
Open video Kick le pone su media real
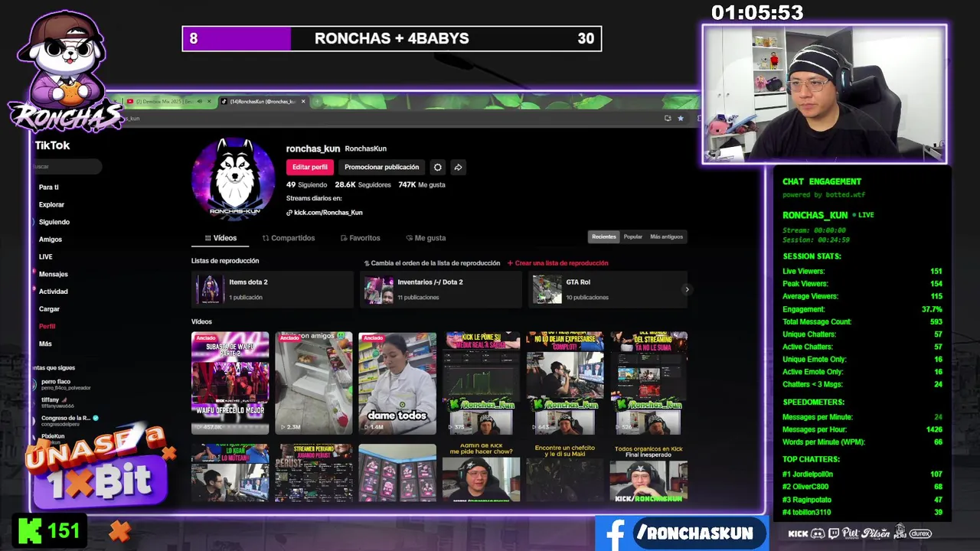pos(481,383)
